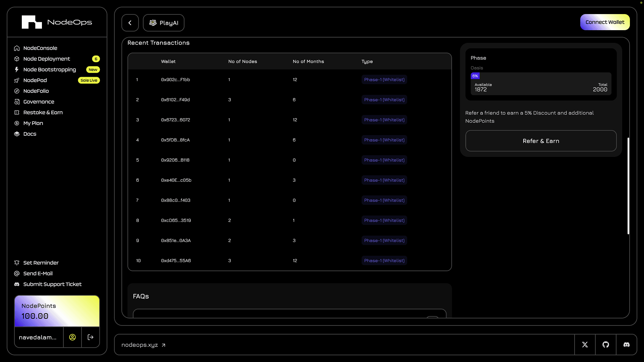Click the My Plan coin icon
Screen dimensions: 644x362
(x=17, y=123)
